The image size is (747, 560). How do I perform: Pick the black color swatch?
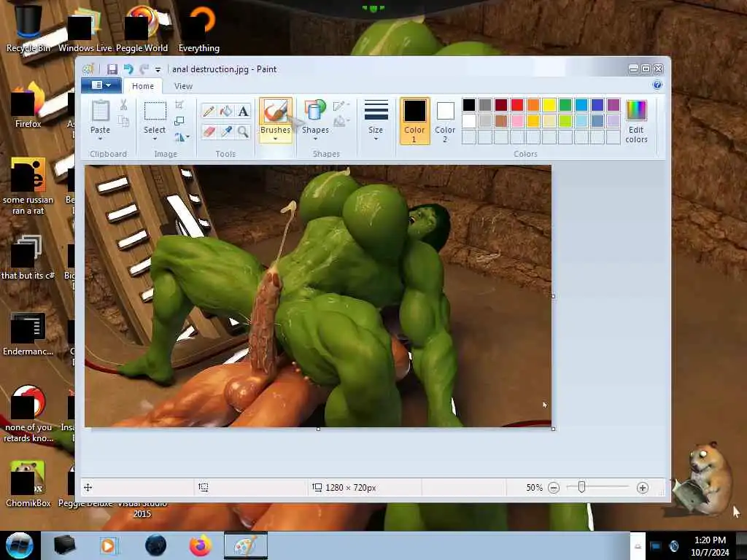[469, 105]
